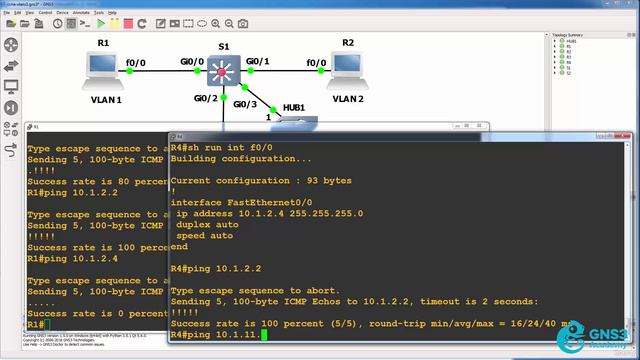Open the Help menu
This screenshot has width=640, height=360.
[x=112, y=13]
